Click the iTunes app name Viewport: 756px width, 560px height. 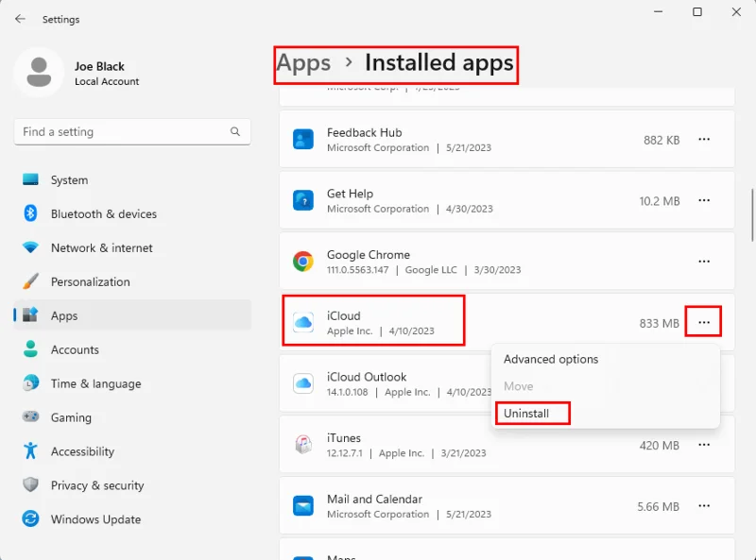pos(344,438)
